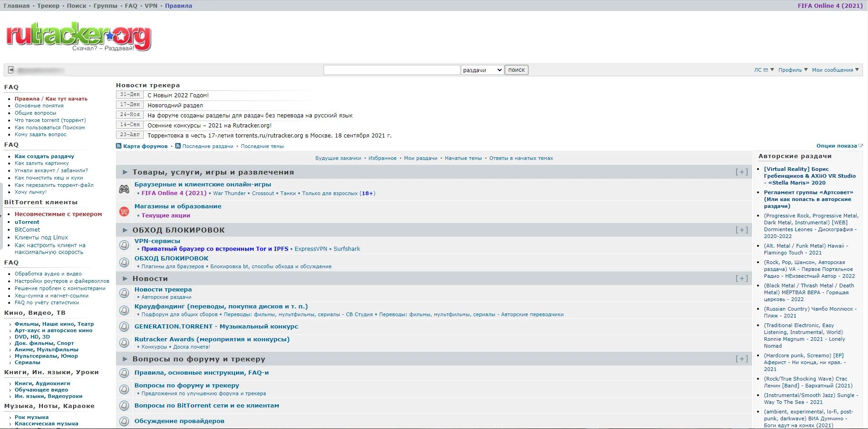
Task: Open the Мои сообщения dropdown menu
Action: (x=835, y=70)
